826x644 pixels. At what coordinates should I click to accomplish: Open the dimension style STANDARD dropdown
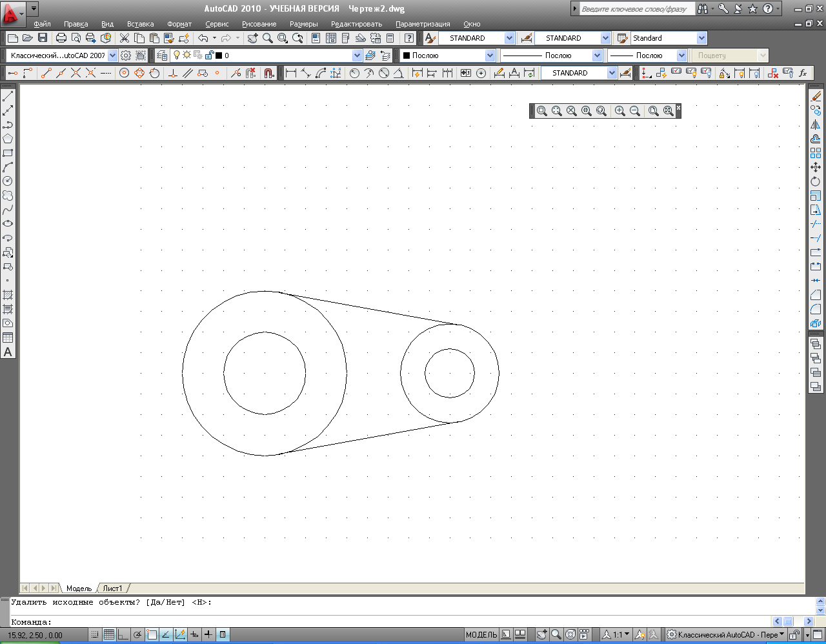[605, 38]
